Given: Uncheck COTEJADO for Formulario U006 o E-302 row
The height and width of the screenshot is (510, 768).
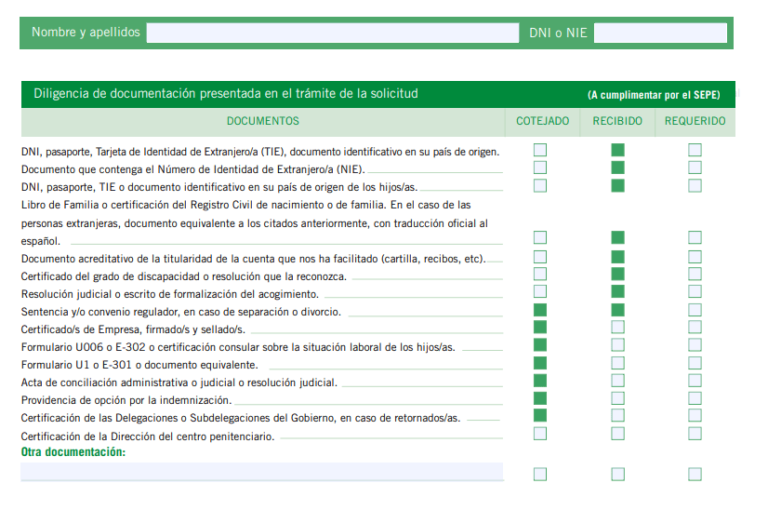Looking at the screenshot, I should 540,345.
